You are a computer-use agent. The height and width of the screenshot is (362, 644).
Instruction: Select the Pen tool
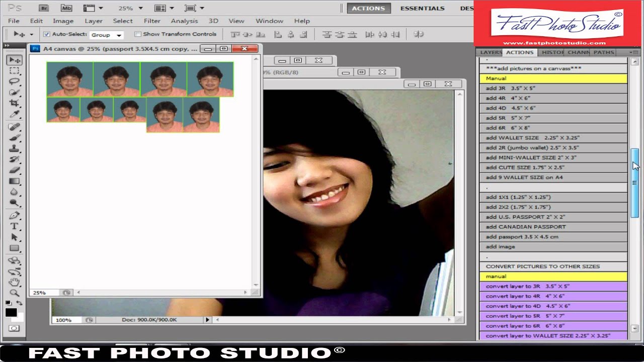pos(14,215)
